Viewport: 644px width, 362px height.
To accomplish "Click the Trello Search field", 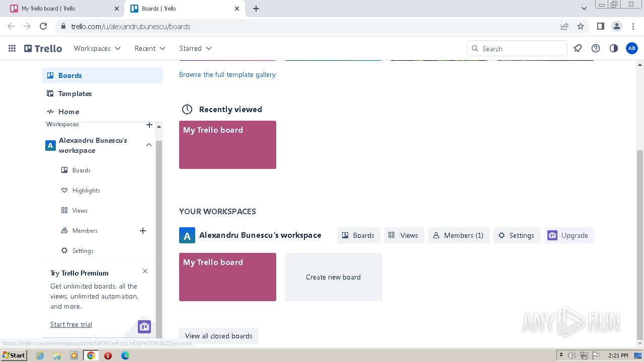I will pos(517,48).
